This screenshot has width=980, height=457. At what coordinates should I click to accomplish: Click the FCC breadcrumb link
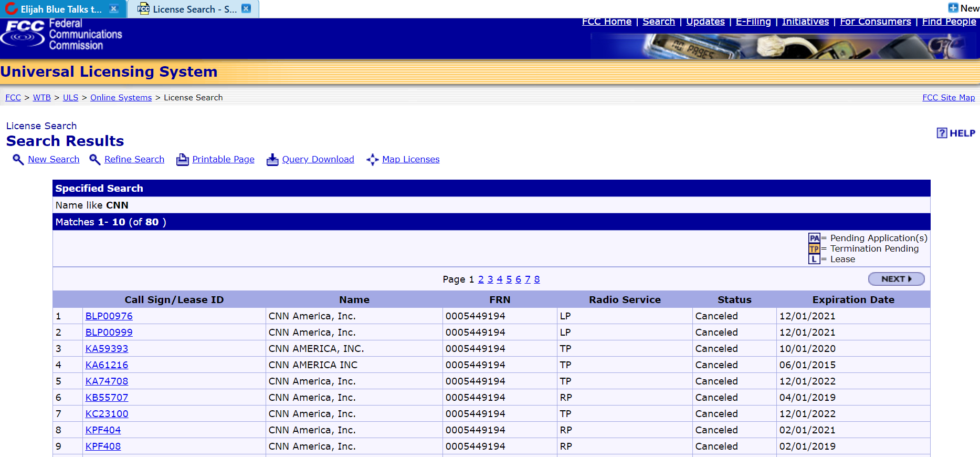[13, 98]
